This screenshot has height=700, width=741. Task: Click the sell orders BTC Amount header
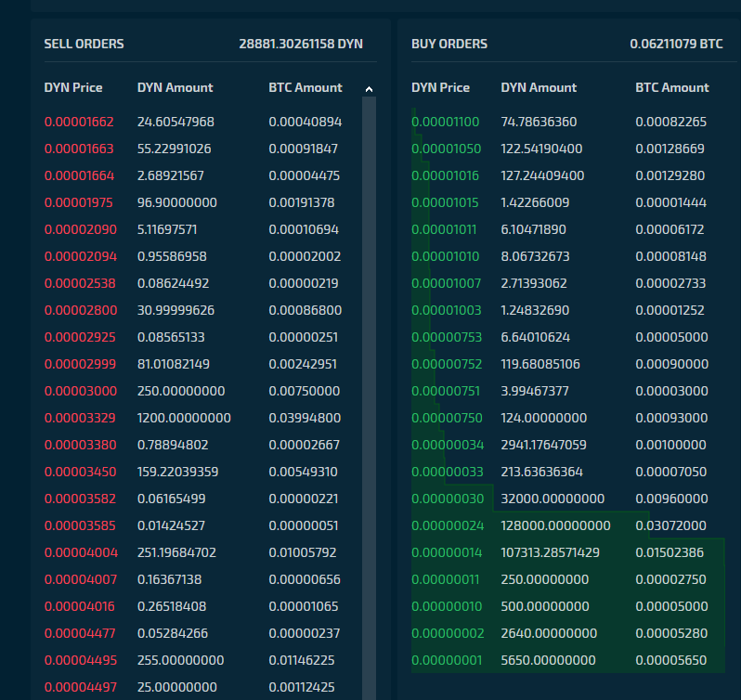pyautogui.click(x=305, y=88)
